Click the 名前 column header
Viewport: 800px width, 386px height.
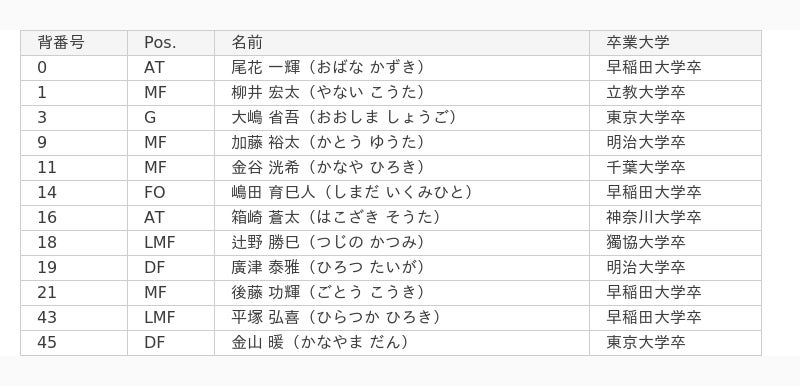(x=402, y=43)
